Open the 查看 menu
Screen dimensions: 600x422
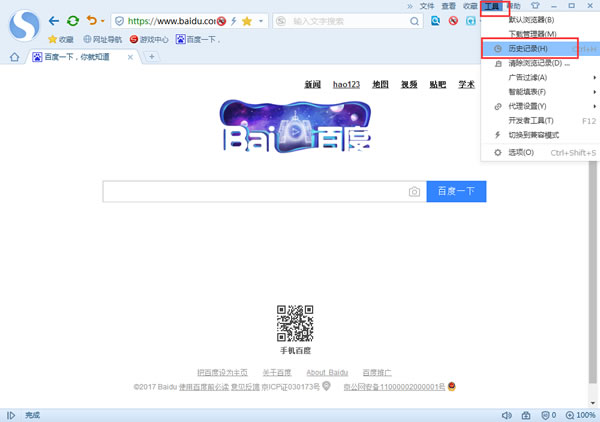(448, 6)
